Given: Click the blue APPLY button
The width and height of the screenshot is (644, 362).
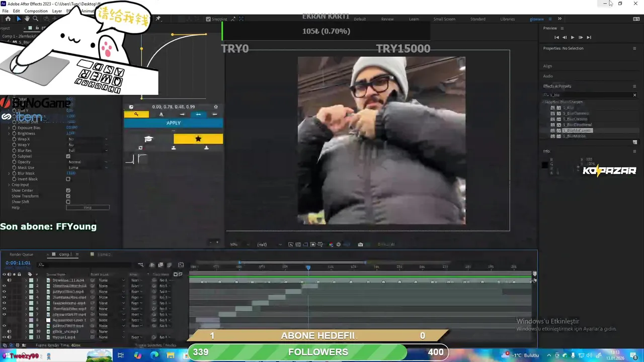Looking at the screenshot, I should click(174, 123).
